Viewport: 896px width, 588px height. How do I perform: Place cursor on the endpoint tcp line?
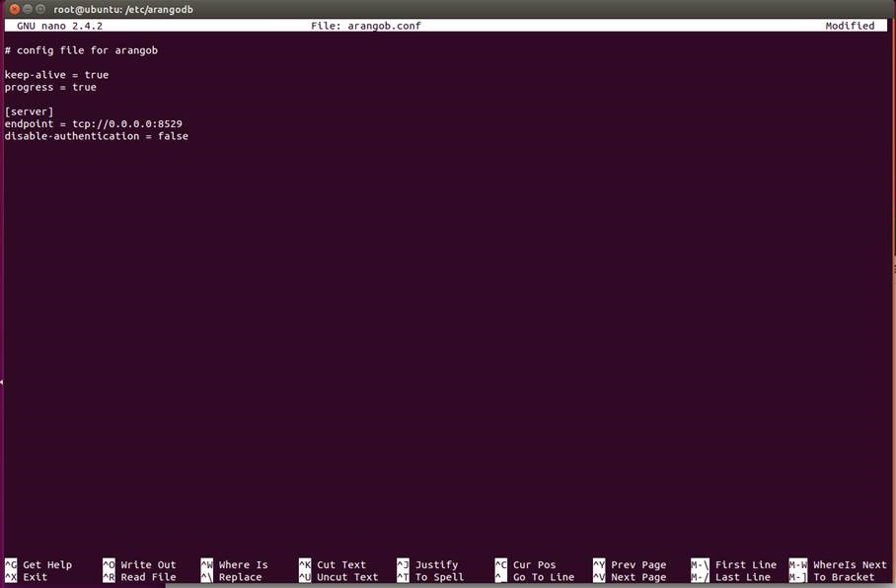(93, 124)
